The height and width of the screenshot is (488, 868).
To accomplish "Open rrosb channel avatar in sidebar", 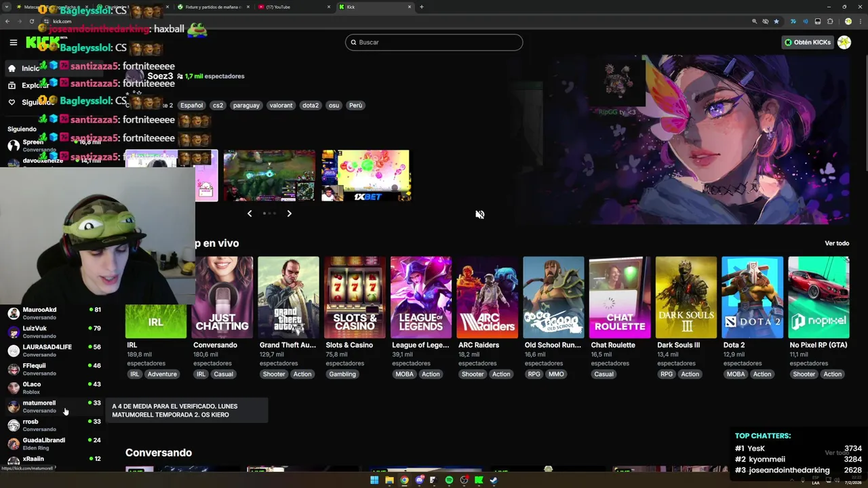I will 13,425.
